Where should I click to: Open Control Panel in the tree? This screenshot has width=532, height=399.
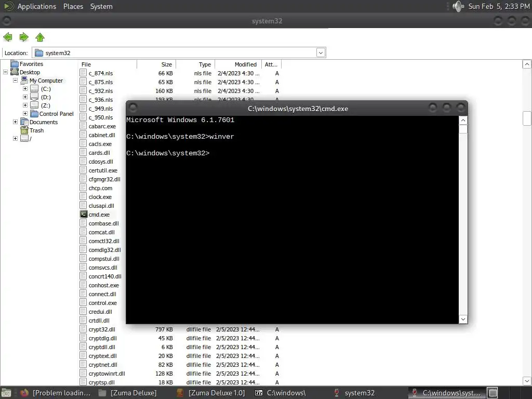(56, 114)
